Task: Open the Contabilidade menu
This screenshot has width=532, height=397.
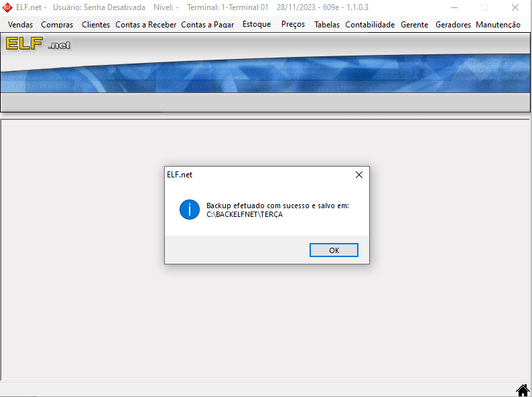Action: point(370,25)
